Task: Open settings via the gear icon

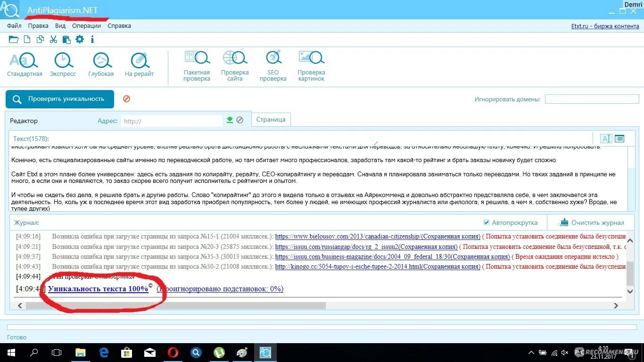Action: click(x=80, y=40)
